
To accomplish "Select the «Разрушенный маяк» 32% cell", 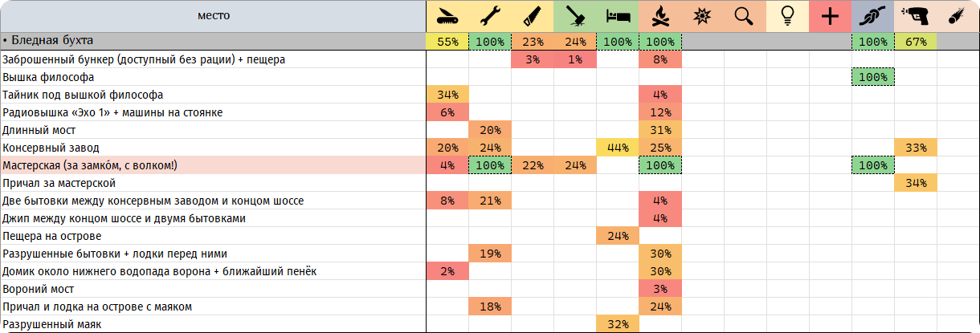I will coord(618,324).
